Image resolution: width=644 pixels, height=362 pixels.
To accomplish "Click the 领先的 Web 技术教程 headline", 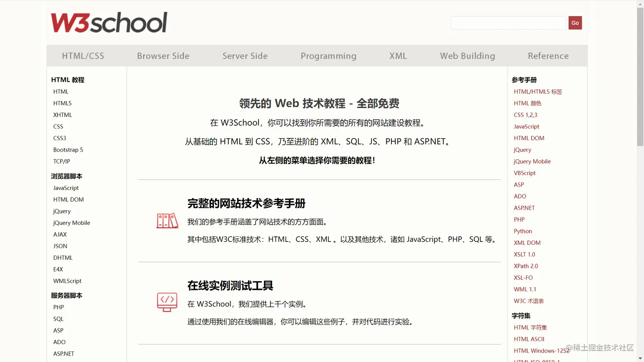I will tap(319, 103).
